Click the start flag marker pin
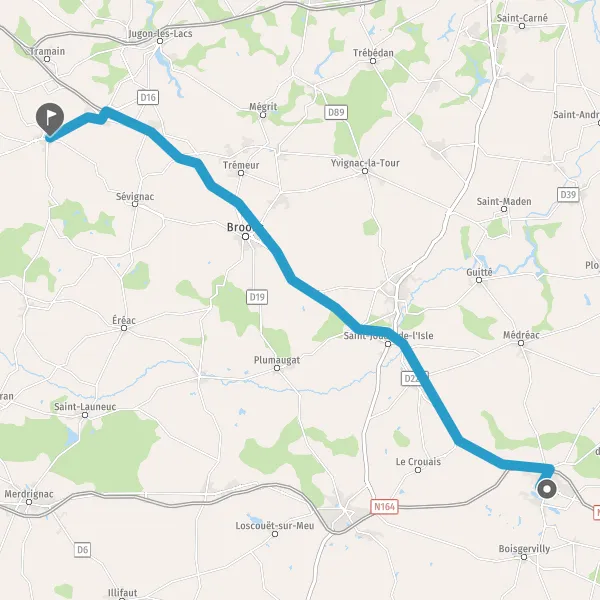The height and width of the screenshot is (600, 600). (50, 119)
